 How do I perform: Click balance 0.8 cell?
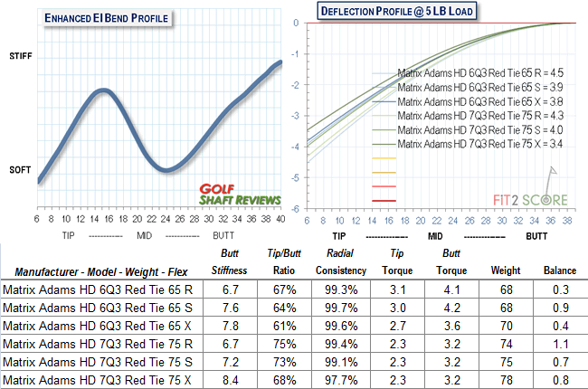click(561, 380)
